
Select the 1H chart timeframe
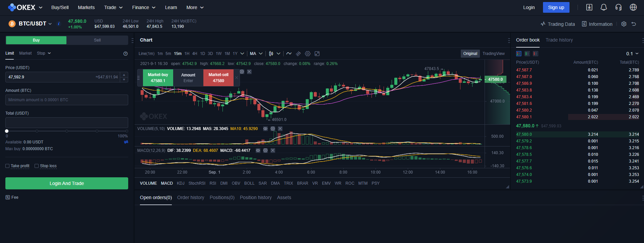click(187, 54)
